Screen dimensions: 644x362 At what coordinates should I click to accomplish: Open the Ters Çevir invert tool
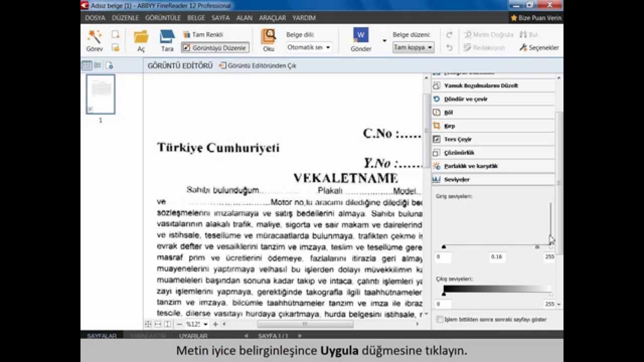coord(493,139)
